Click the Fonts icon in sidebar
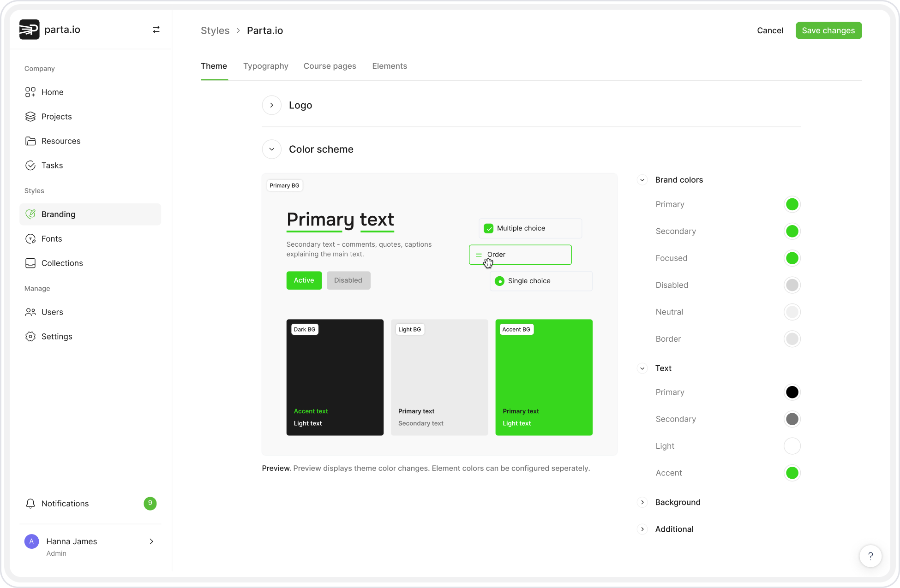 pos(30,239)
